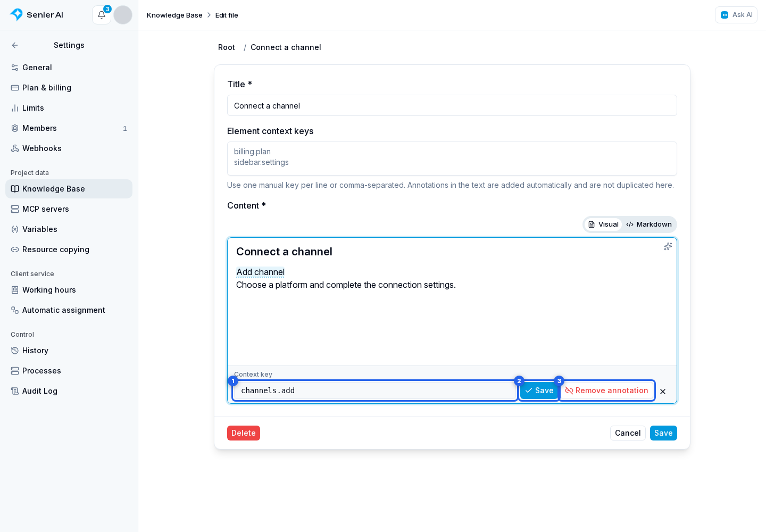Screen dimensions: 766x532
Task: Cancel editing the file
Action: pos(628,433)
